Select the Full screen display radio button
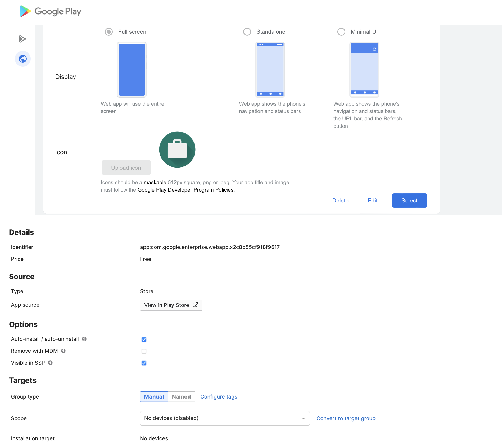This screenshot has height=448, width=502. coord(109,32)
